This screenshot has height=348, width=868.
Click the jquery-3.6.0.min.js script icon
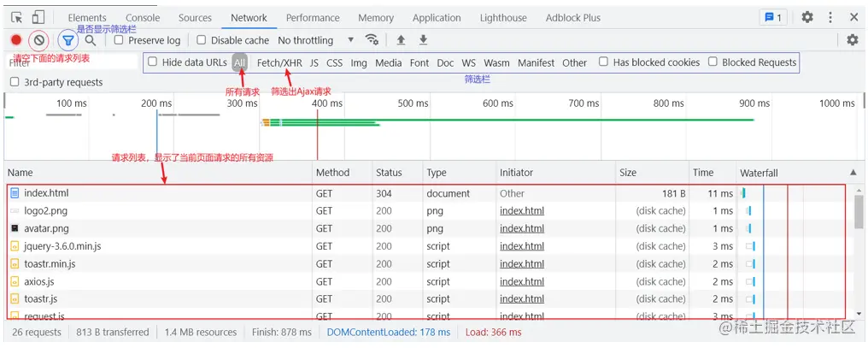click(15, 246)
